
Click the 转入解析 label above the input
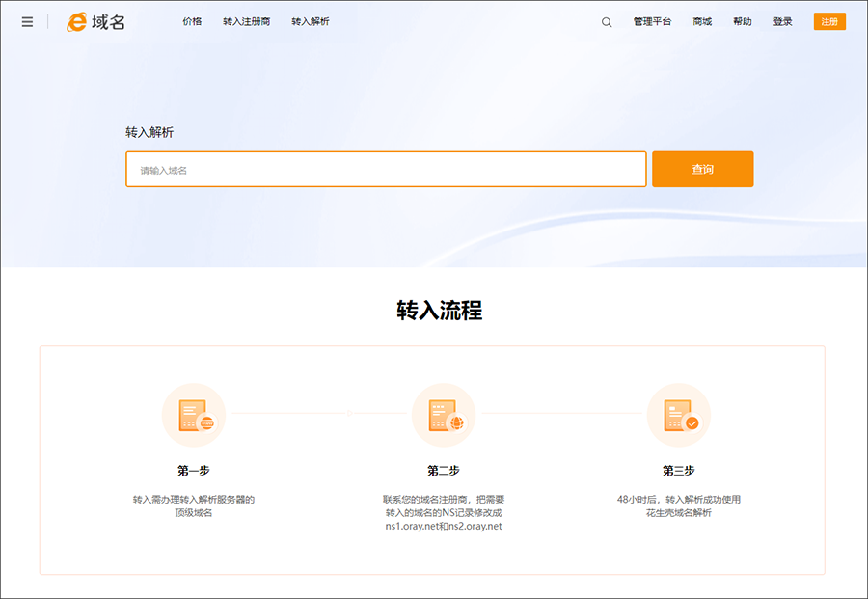(149, 132)
